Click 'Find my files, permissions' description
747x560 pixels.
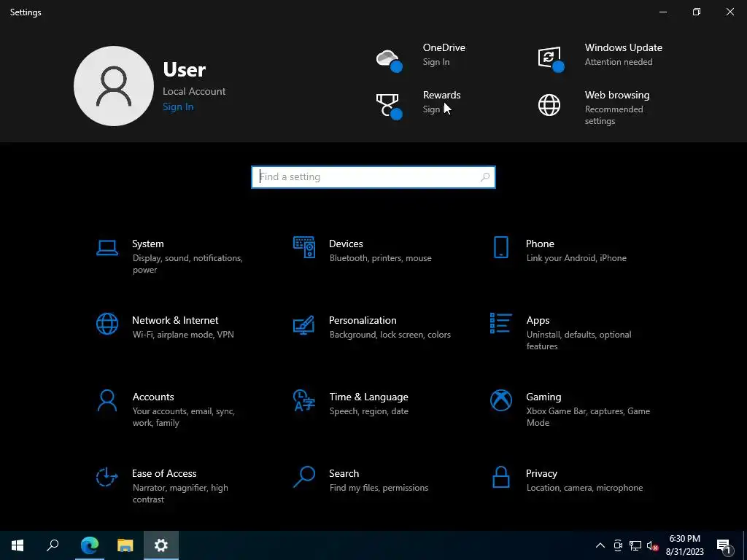[x=379, y=488]
